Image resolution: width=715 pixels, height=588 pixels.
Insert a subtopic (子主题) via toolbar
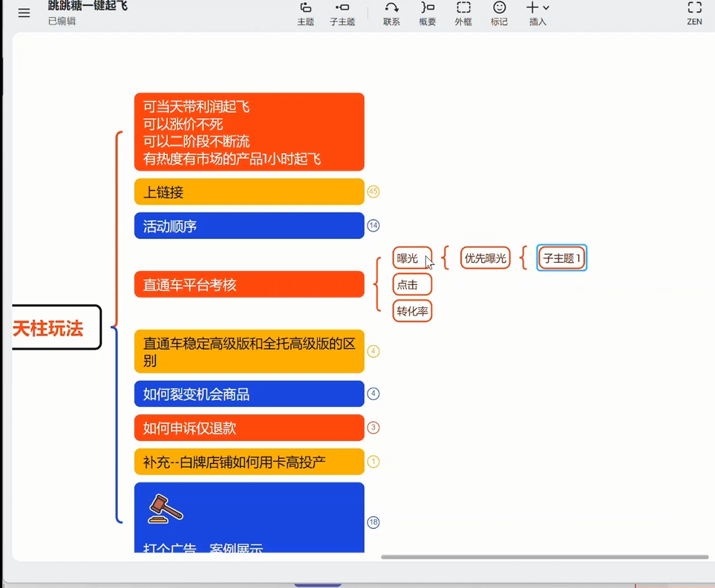342,13
